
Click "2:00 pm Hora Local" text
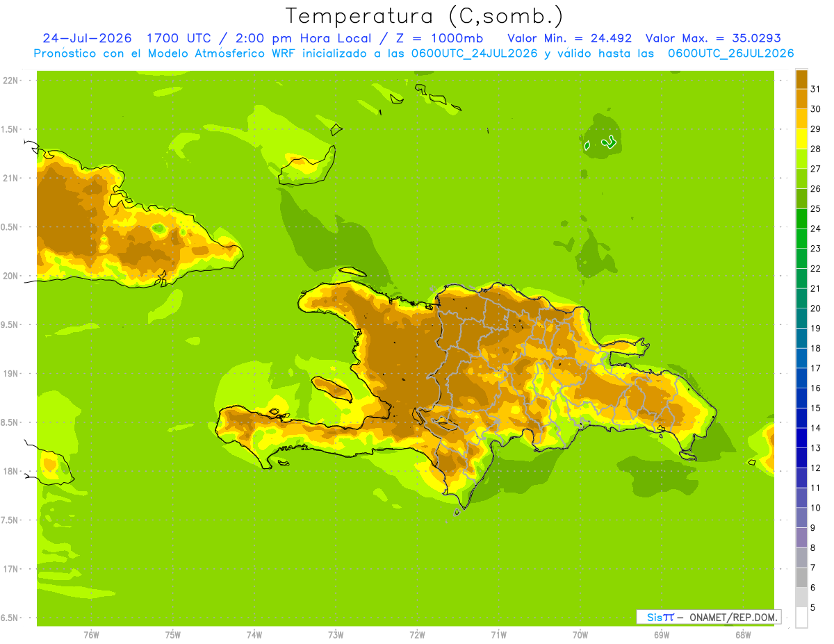point(302,38)
